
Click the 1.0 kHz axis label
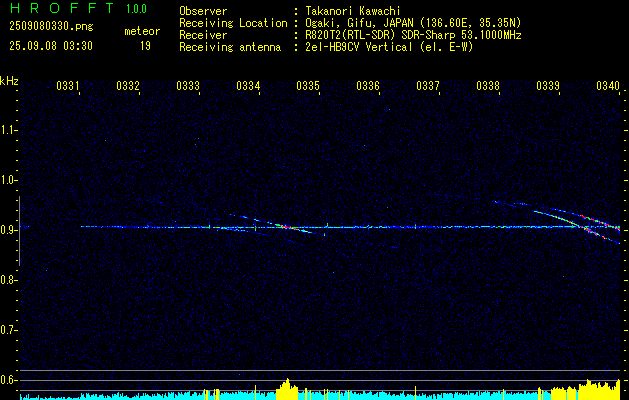pos(8,180)
